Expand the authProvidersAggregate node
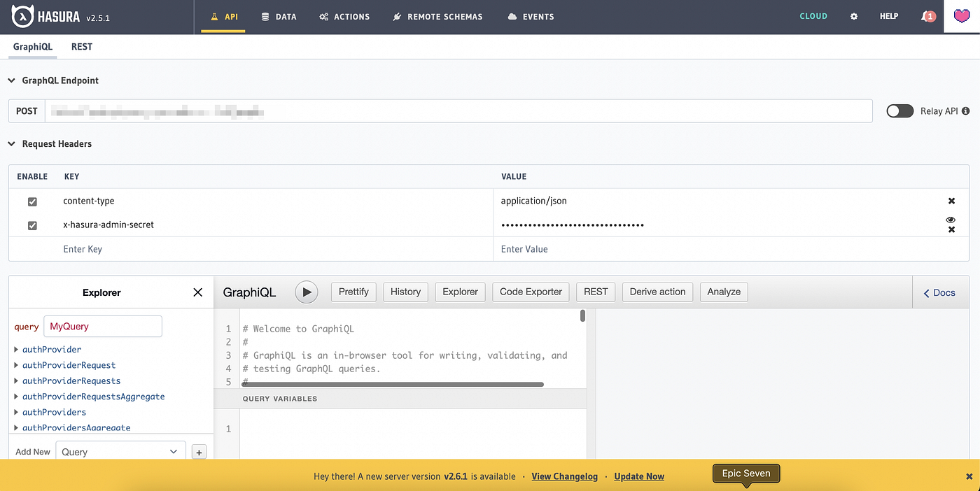This screenshot has height=491, width=980. [16, 427]
